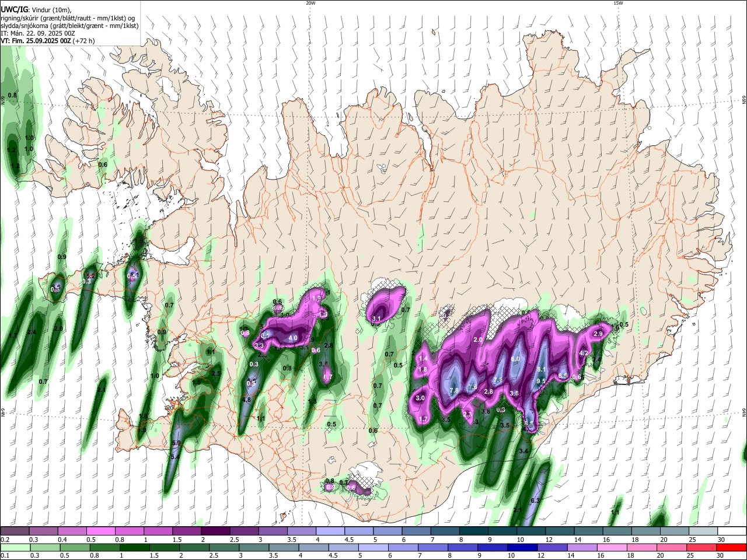Click the '6.0' snowfall value on the map
Image resolution: width=747 pixels, height=560 pixels.
pyautogui.click(x=515, y=359)
